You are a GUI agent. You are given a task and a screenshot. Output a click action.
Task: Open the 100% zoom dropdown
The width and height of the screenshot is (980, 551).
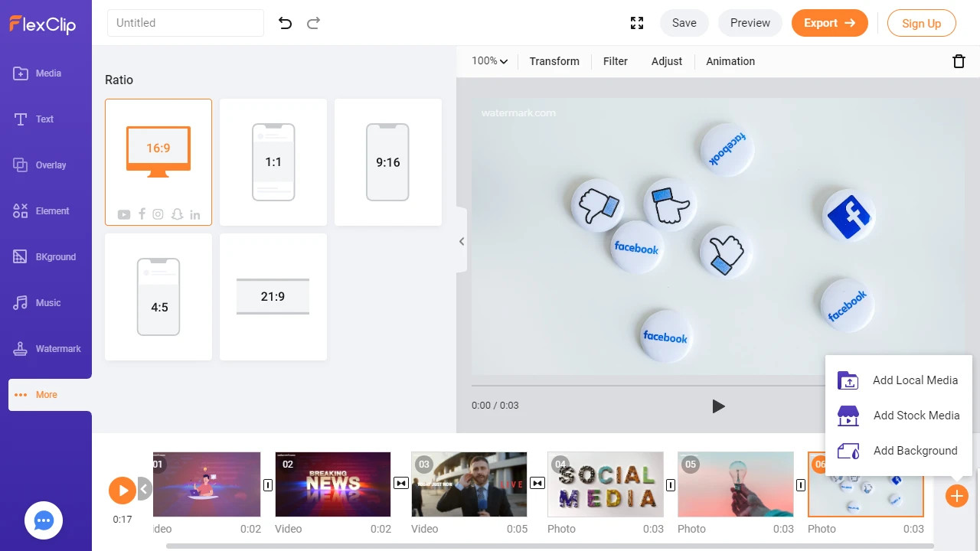[489, 61]
